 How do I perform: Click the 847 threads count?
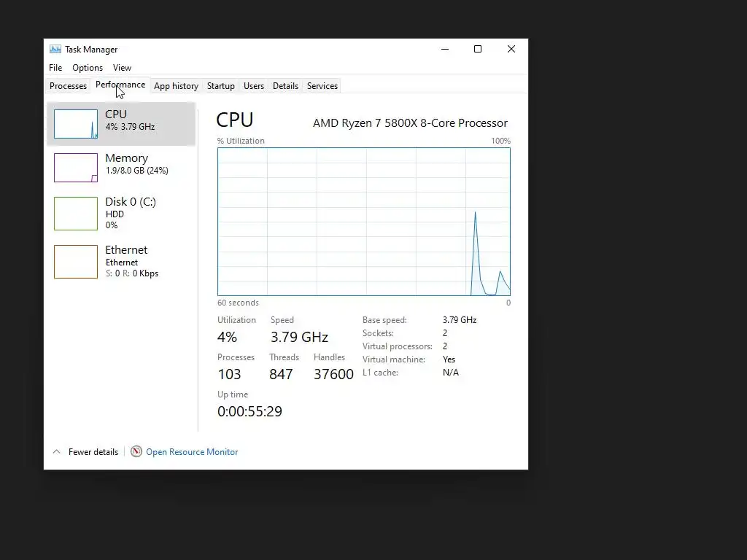(x=281, y=374)
